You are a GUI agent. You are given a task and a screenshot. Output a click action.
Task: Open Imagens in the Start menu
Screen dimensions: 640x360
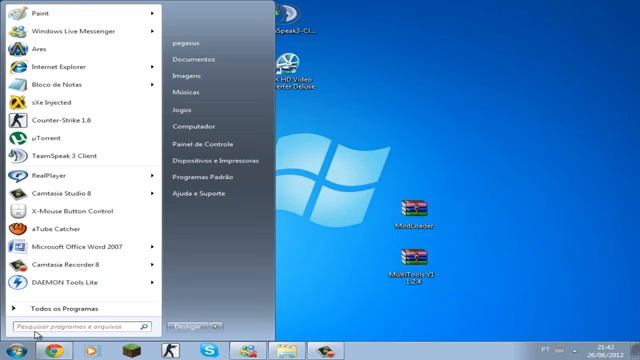click(x=186, y=76)
